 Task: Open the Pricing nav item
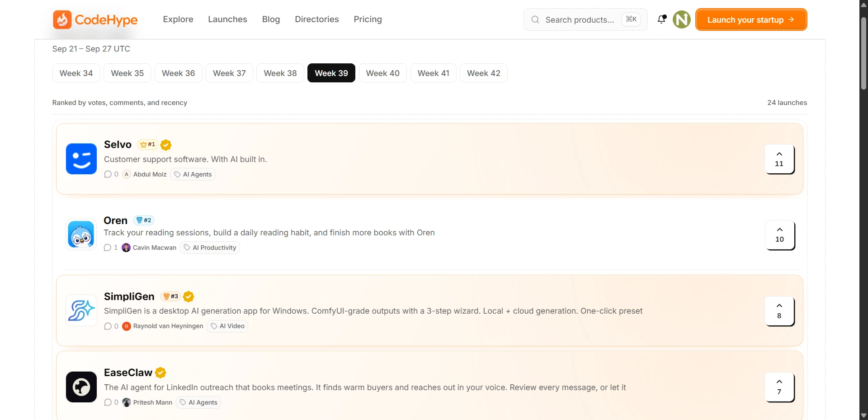(368, 19)
